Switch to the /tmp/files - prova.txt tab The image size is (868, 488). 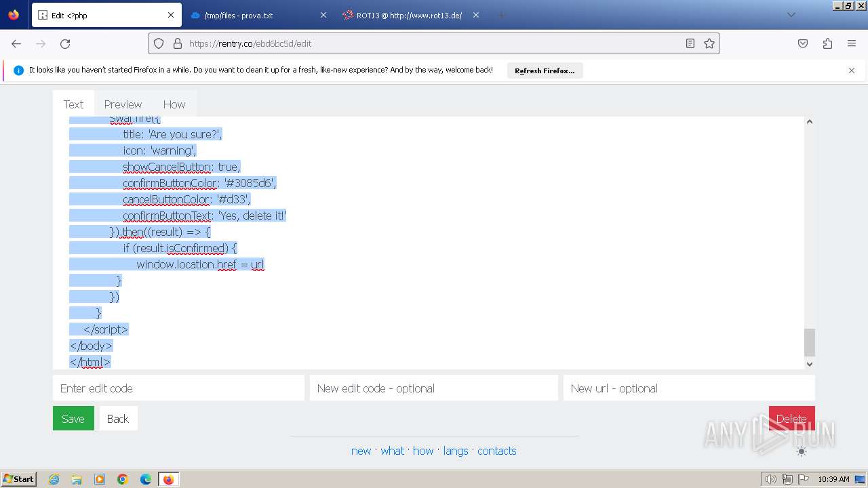click(x=258, y=15)
